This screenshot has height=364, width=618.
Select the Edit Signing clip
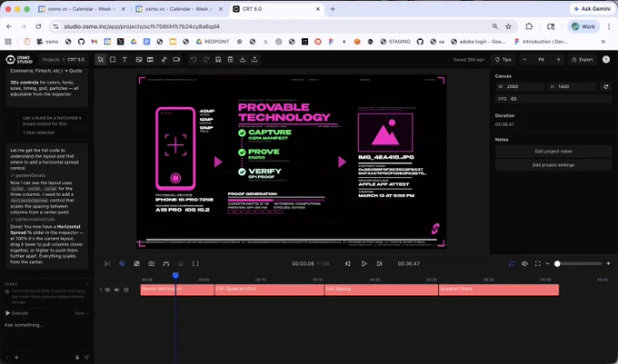[x=381, y=290]
